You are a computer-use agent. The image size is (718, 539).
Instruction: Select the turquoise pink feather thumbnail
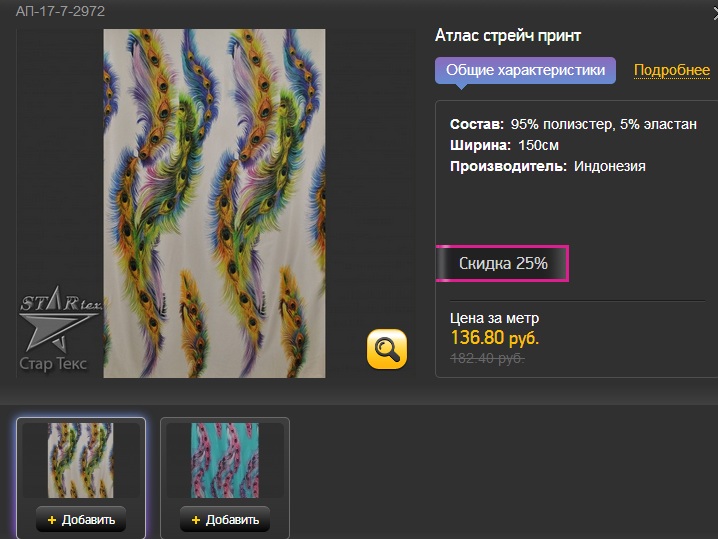pos(225,460)
